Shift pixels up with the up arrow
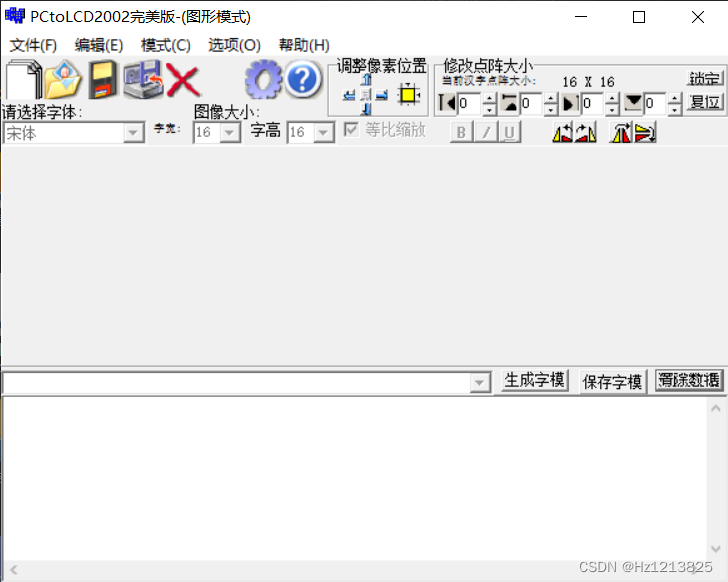This screenshot has height=582, width=728. click(366, 80)
